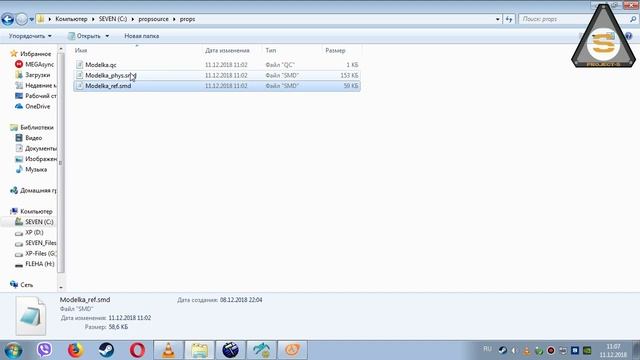Viewport: 640px width, 360px height.
Task: Select the Modelka.qc file name
Action: tap(101, 65)
